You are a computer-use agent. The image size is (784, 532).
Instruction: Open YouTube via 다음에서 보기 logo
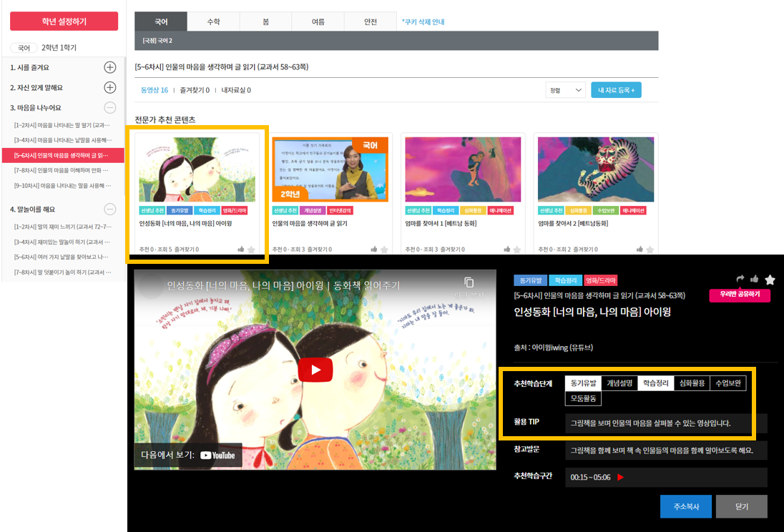pos(217,455)
